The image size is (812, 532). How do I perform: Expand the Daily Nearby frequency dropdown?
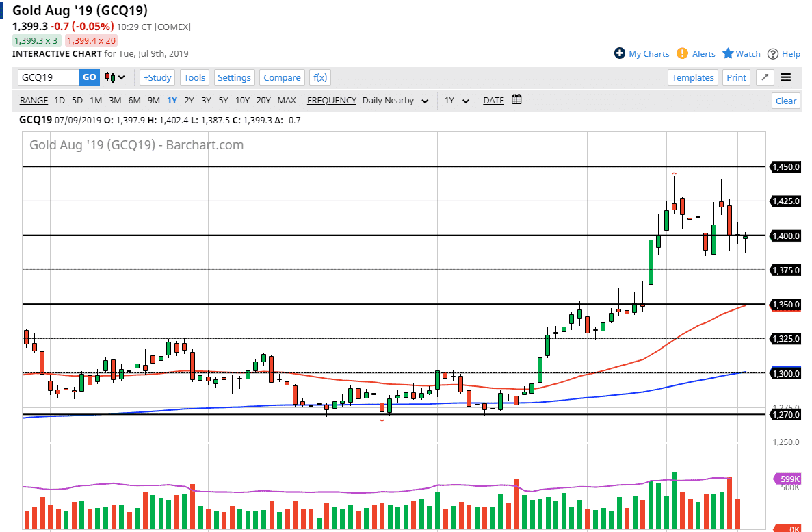pos(395,101)
